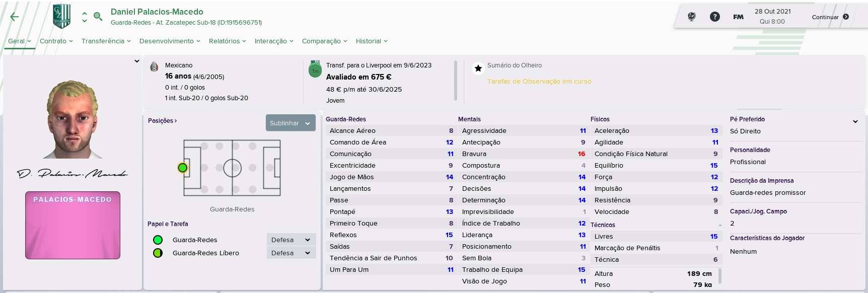Click the pink Palacios-Macedo kit swatch
Viewport: 868px width, 293px height.
coord(73,225)
